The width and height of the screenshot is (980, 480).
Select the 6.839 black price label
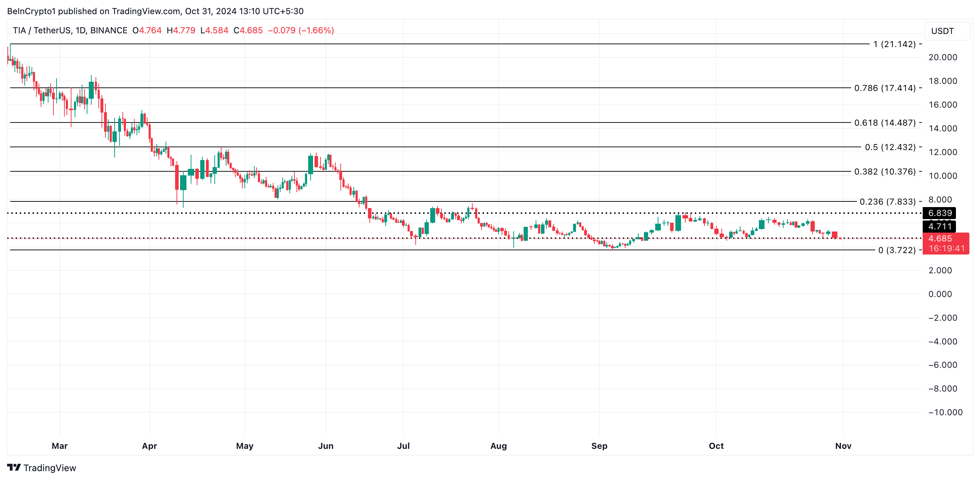(939, 213)
